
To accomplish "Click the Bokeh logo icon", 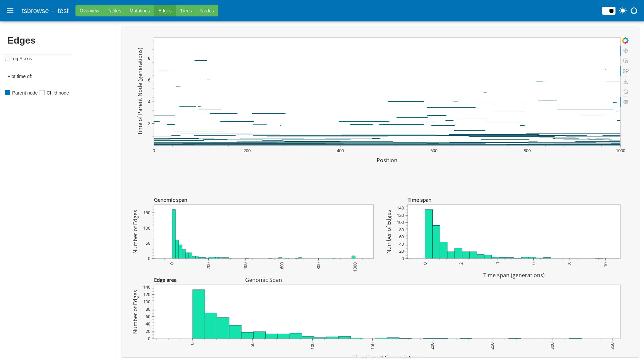I will (x=625, y=41).
